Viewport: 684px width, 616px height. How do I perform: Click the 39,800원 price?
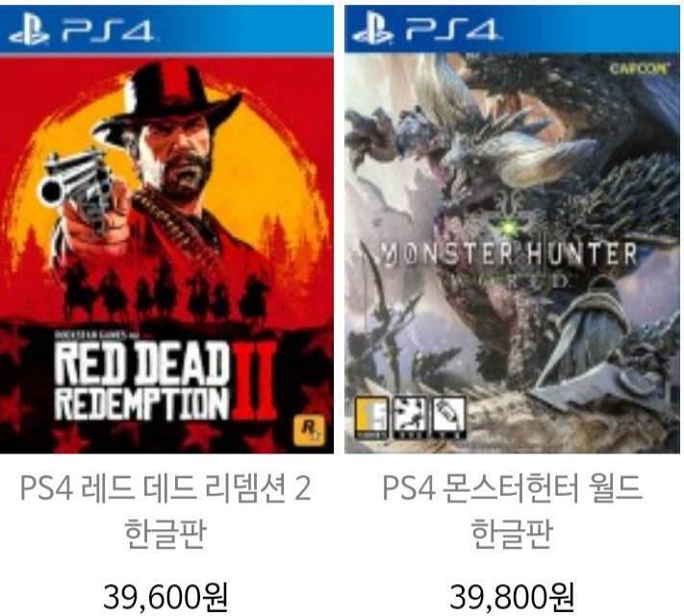point(512,597)
